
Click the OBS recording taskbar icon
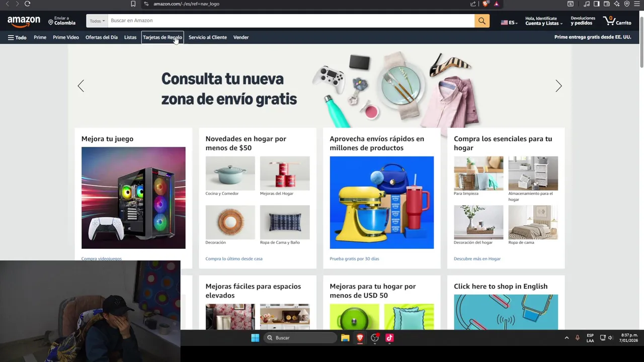point(375,338)
